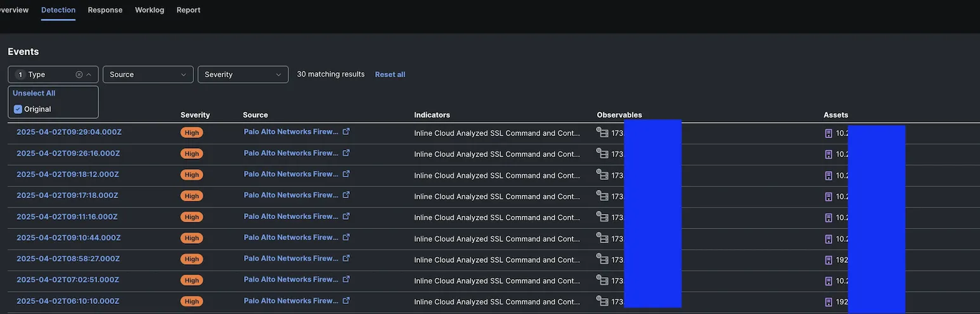This screenshot has height=314, width=980.
Task: Click observable server icon in 09:18:12 row
Action: tap(602, 175)
